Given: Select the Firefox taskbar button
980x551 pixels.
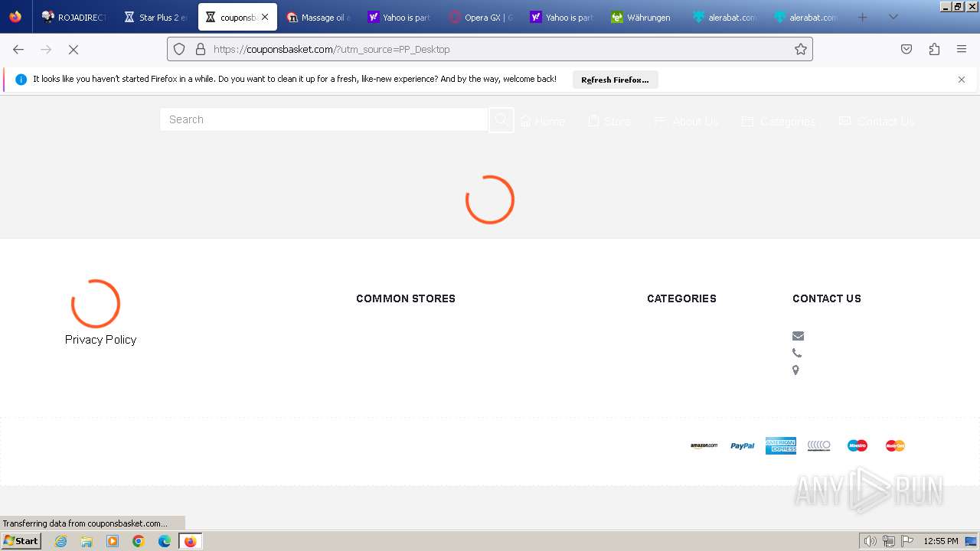Looking at the screenshot, I should [x=190, y=541].
